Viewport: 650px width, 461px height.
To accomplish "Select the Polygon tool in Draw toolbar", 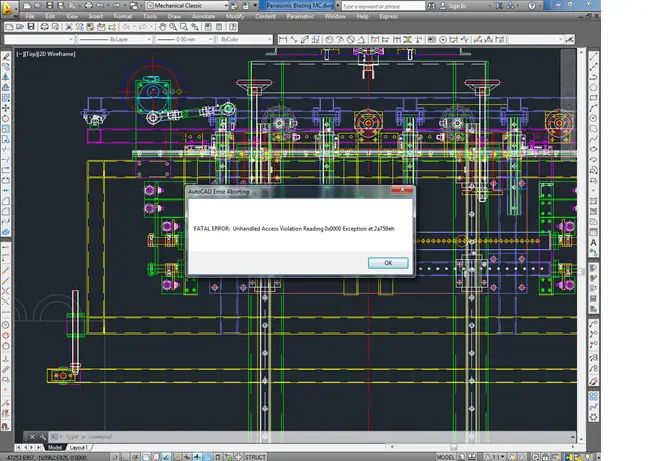I will (594, 87).
